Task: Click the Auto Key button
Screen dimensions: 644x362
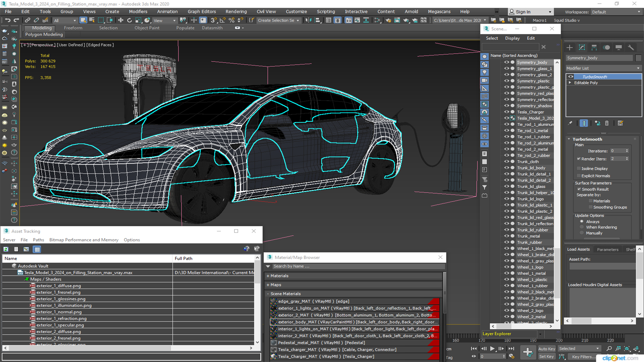Action: coord(546,349)
